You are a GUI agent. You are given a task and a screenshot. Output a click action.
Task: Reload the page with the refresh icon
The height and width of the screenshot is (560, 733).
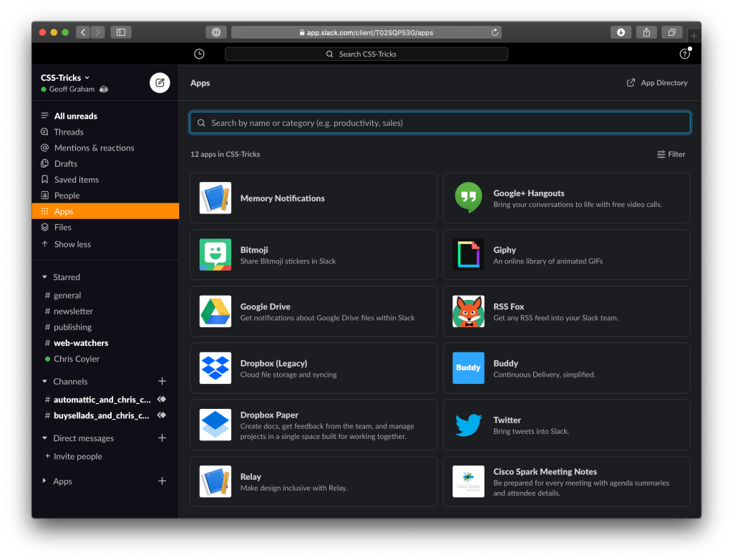pos(495,32)
